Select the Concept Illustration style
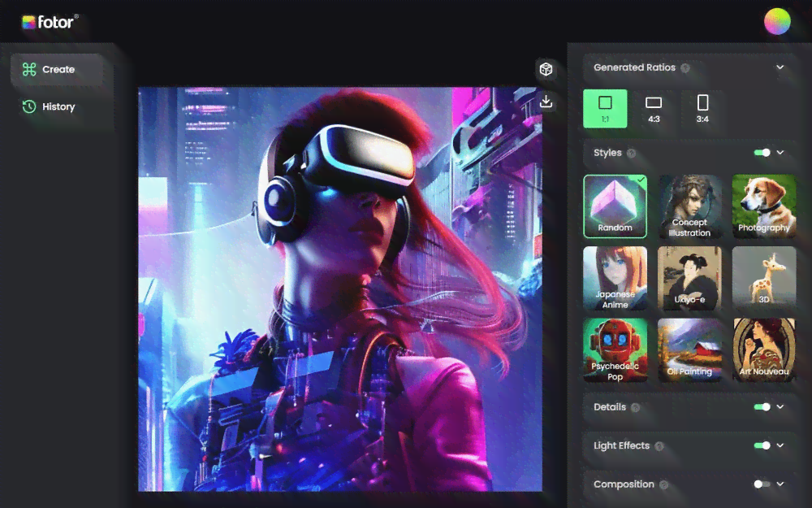This screenshot has height=508, width=812. (689, 206)
